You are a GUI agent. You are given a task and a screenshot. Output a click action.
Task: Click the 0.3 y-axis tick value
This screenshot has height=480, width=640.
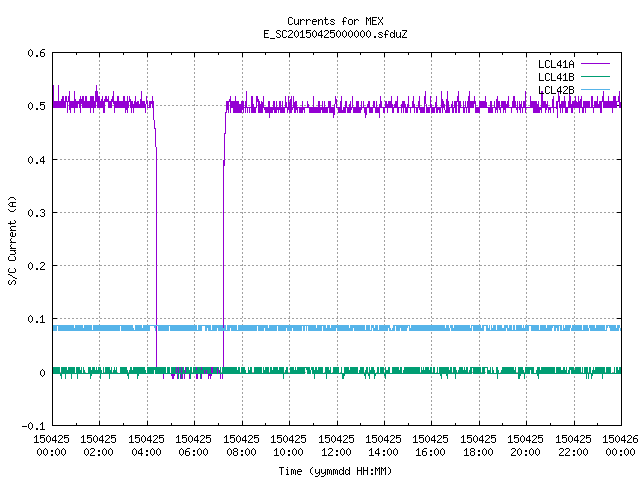point(36,213)
